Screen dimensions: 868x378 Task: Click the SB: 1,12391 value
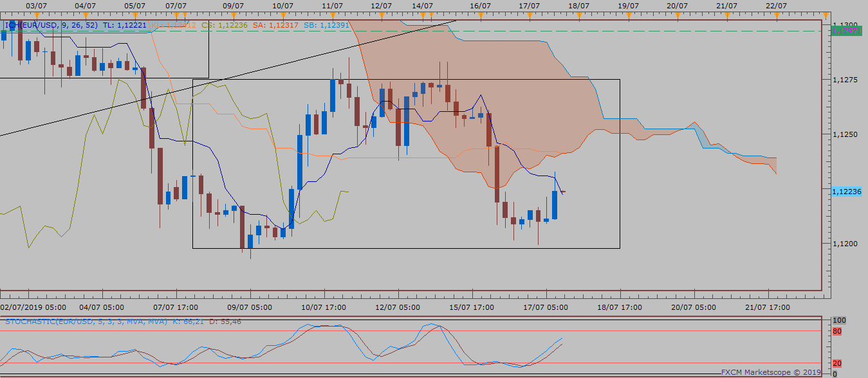(x=326, y=25)
